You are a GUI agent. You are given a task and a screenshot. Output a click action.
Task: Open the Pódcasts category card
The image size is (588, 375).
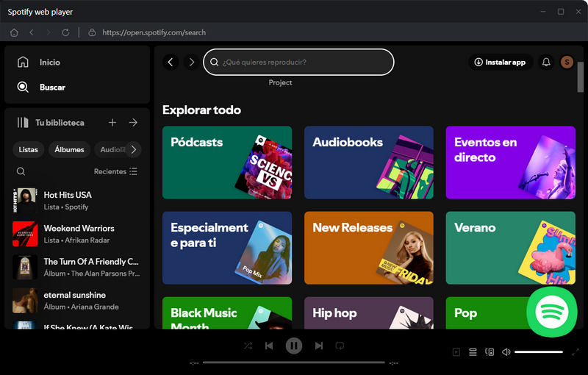tap(227, 162)
